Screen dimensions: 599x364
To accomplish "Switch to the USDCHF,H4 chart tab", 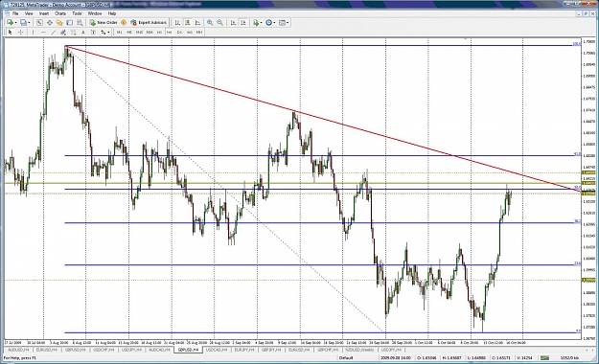I will point(104,350).
